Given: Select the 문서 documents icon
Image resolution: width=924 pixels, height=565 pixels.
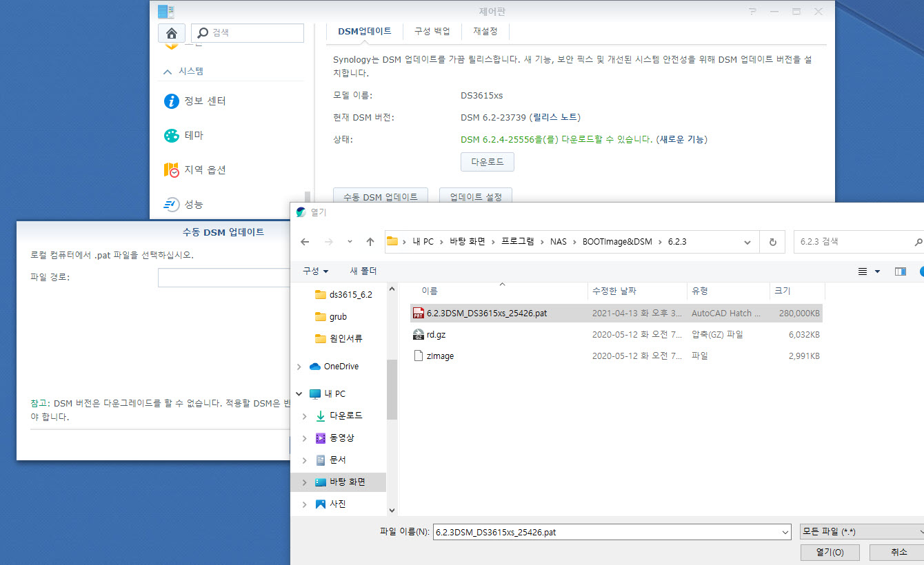Looking at the screenshot, I should [320, 460].
